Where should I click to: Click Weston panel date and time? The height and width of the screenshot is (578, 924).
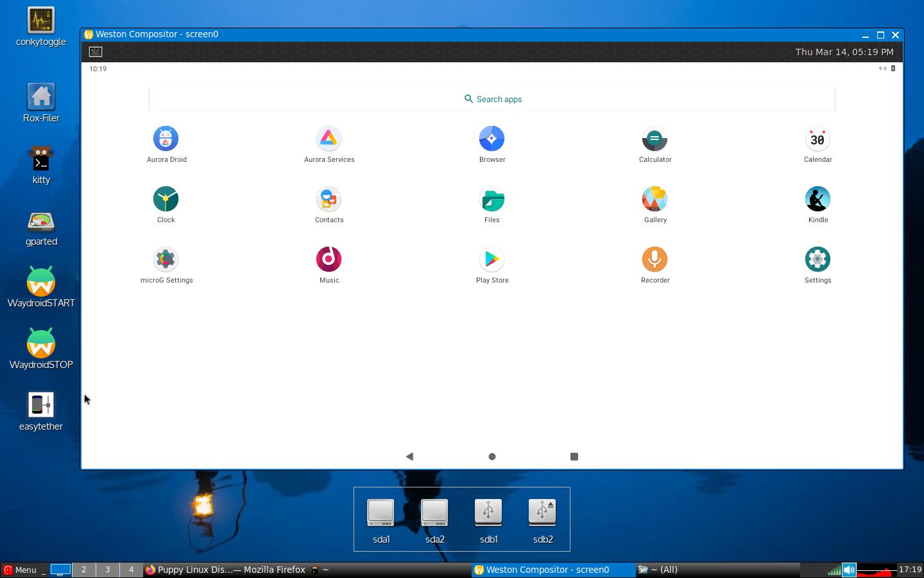tap(844, 52)
